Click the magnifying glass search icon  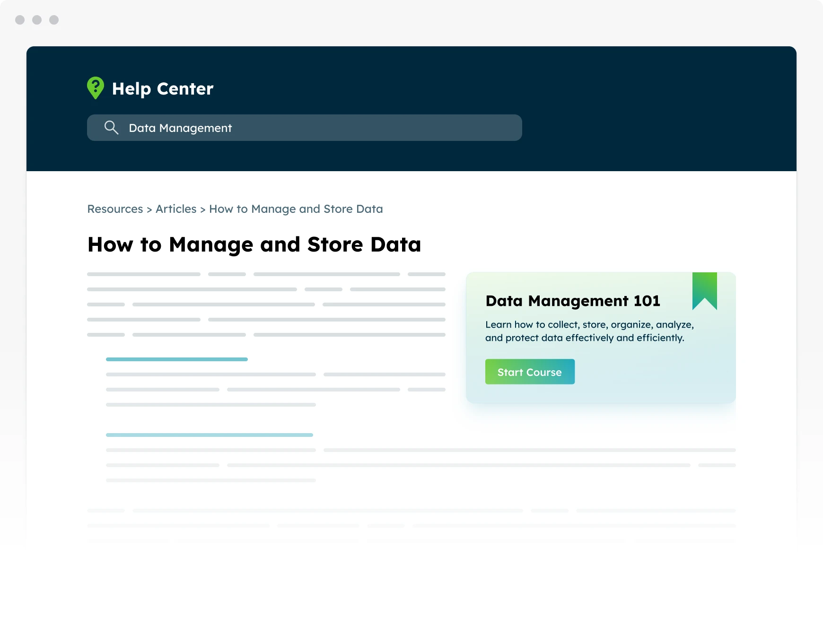[111, 128]
